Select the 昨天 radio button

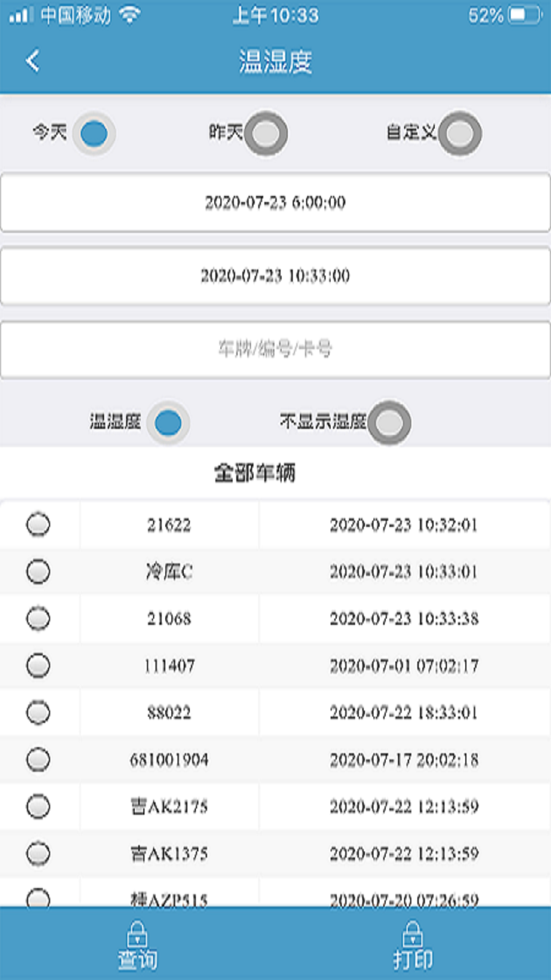[266, 134]
